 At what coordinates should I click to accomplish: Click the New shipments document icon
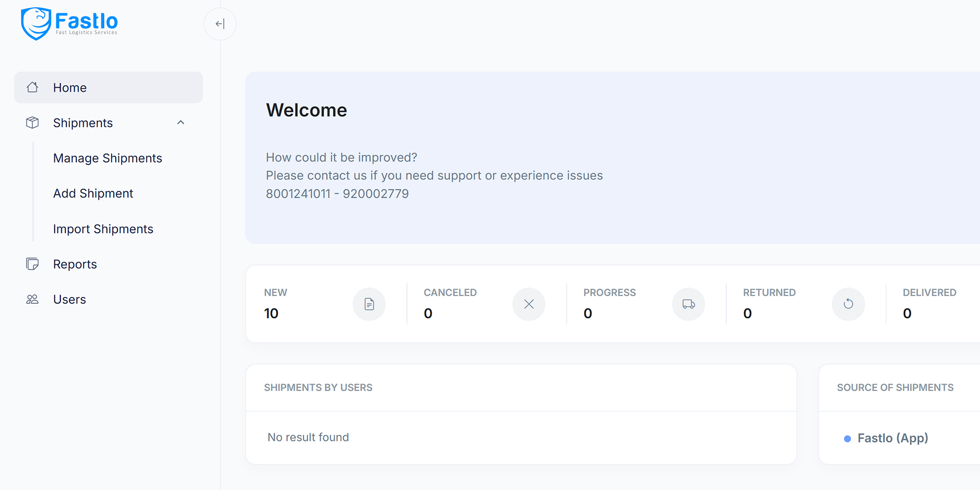pos(369,304)
